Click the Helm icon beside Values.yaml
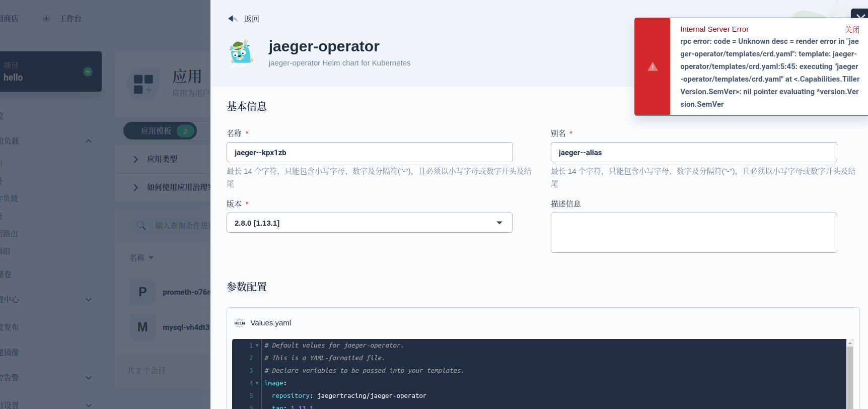868x409 pixels. pos(240,323)
